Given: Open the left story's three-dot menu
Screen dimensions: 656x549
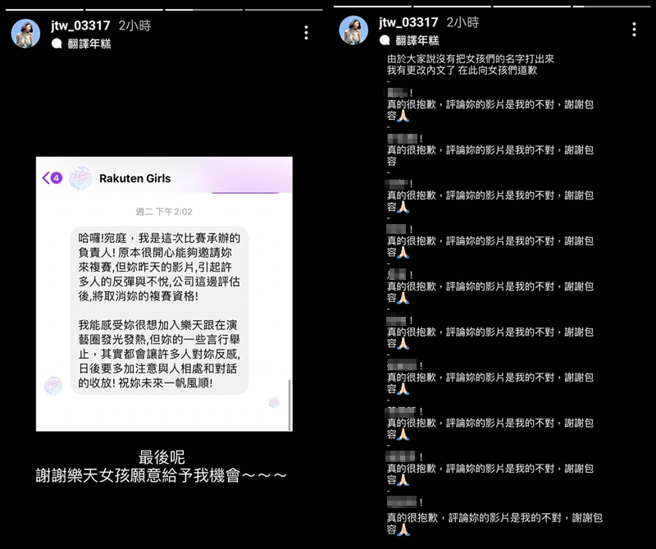Looking at the screenshot, I should pos(306,33).
